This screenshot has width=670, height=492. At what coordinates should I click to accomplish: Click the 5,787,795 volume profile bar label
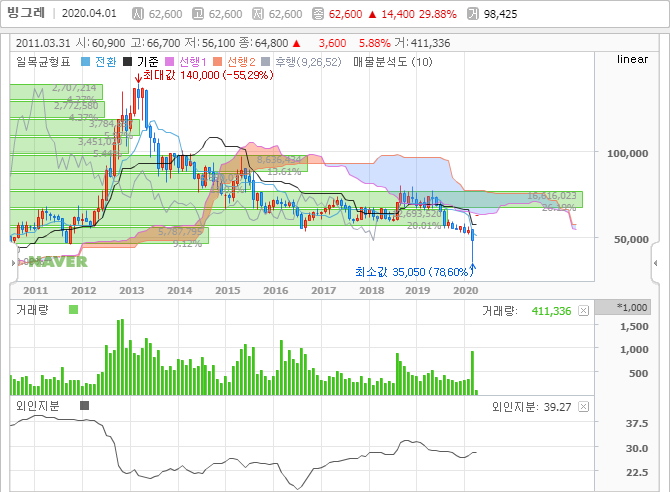coord(180,232)
